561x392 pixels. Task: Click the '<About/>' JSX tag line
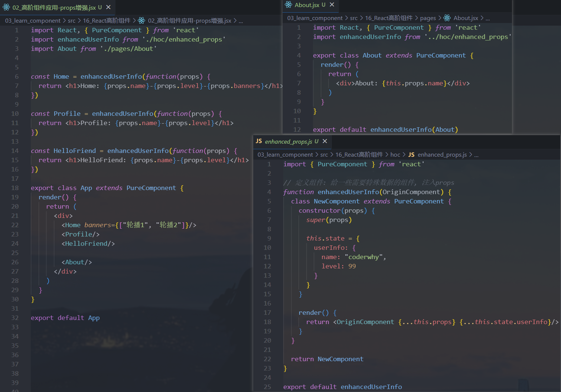click(x=76, y=262)
